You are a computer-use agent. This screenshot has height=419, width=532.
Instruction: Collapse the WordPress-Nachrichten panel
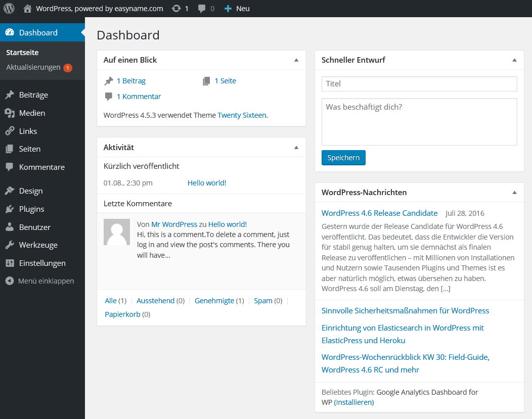pos(514,193)
